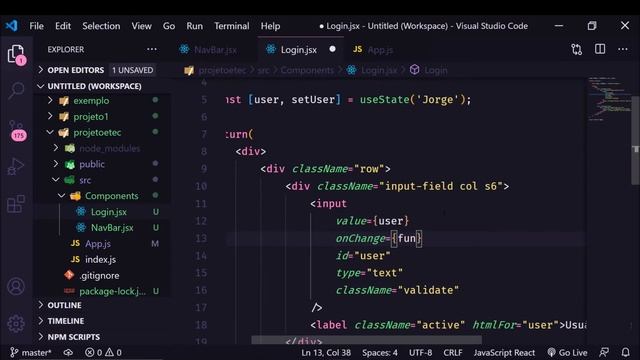Close Login.jsx tab via unsaved dot
The width and height of the screenshot is (640, 360).
[x=332, y=49]
